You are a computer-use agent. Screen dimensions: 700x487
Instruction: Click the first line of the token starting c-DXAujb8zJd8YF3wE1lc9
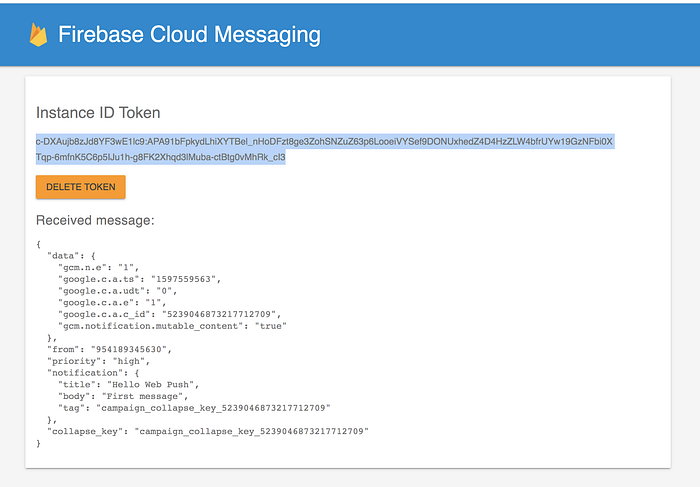pos(325,142)
